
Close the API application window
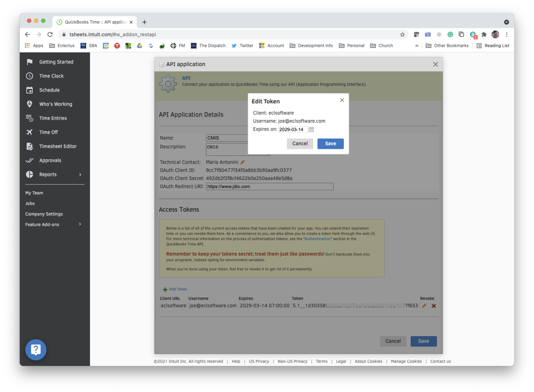(x=435, y=64)
